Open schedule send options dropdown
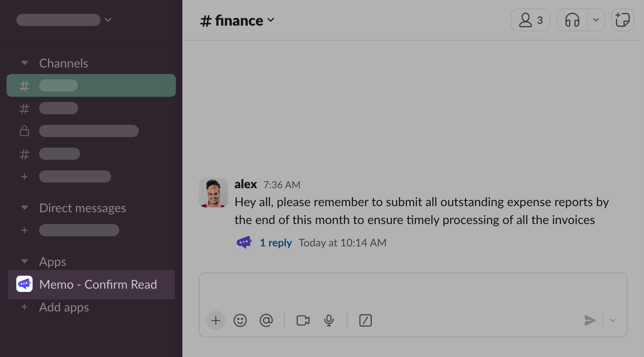 coord(613,320)
